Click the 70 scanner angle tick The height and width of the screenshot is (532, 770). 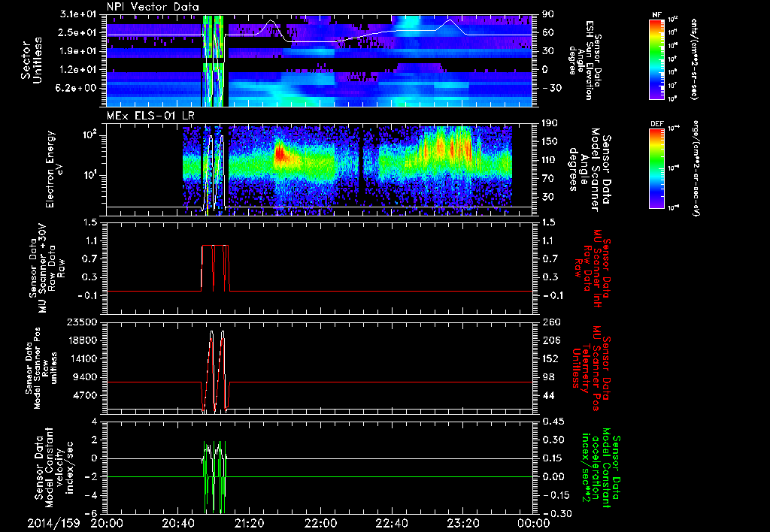pyautogui.click(x=548, y=178)
